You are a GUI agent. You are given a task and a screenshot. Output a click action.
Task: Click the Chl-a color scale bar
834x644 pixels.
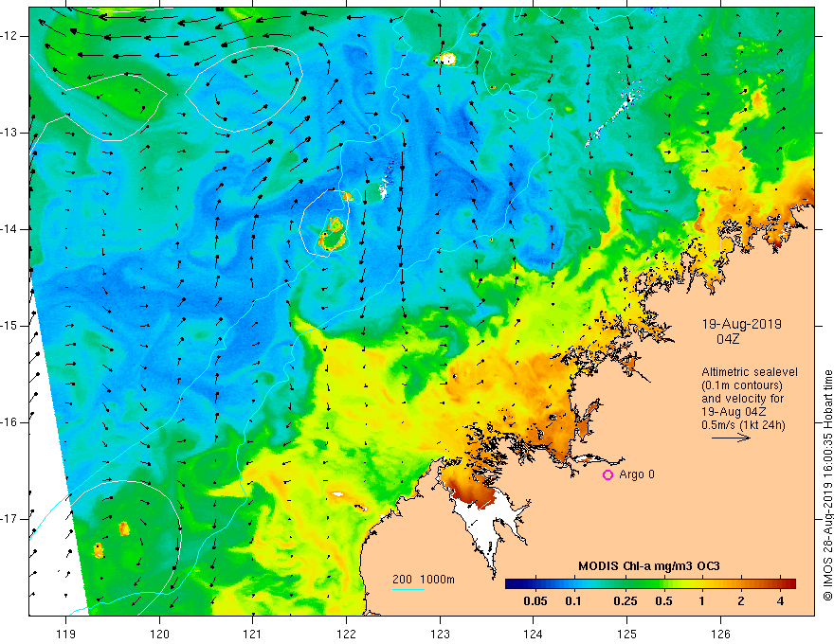(x=650, y=584)
